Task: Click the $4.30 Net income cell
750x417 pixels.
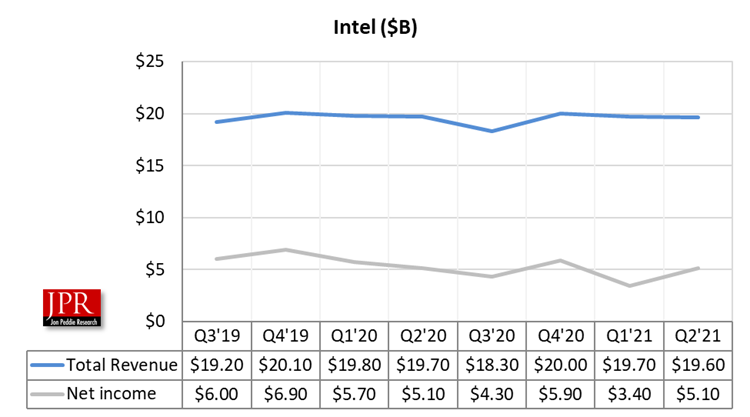Action: click(492, 394)
